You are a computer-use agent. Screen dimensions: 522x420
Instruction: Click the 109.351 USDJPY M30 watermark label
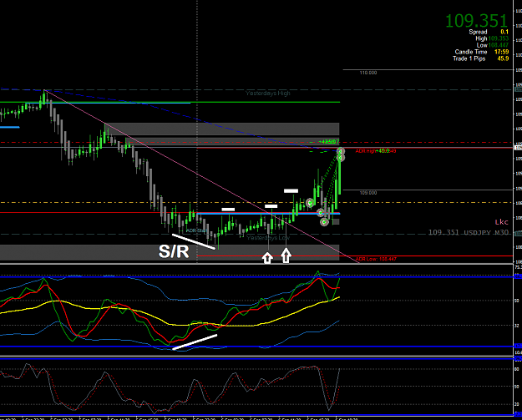pyautogui.click(x=468, y=232)
